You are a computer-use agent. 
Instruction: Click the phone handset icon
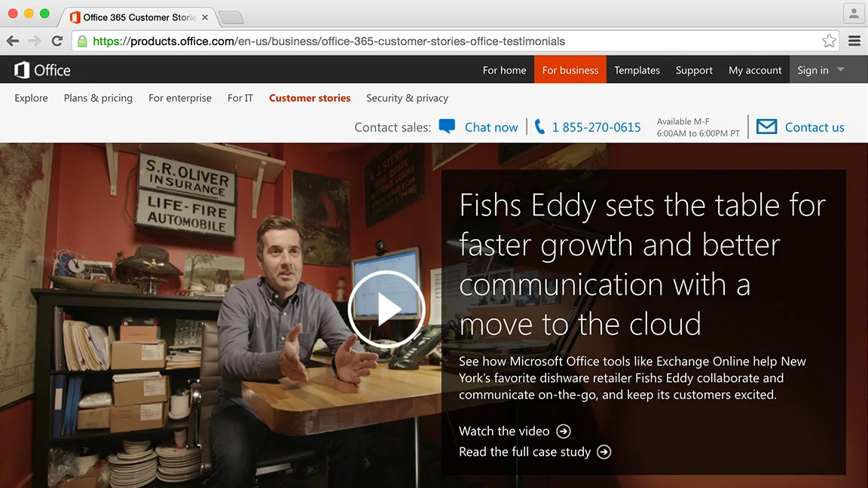(539, 127)
